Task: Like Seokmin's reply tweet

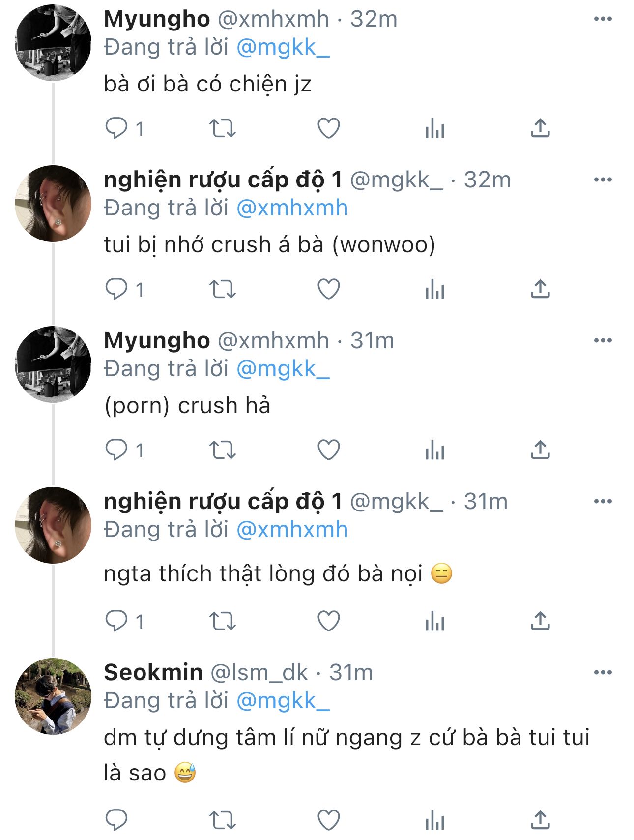Action: coord(329,819)
